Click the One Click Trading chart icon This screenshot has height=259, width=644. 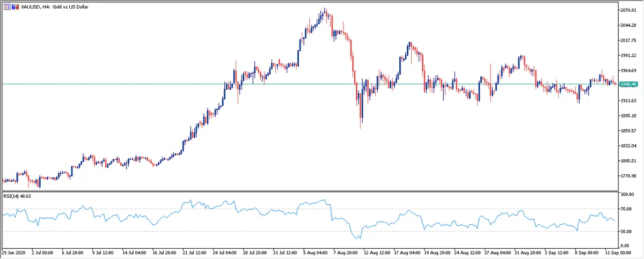pos(15,6)
